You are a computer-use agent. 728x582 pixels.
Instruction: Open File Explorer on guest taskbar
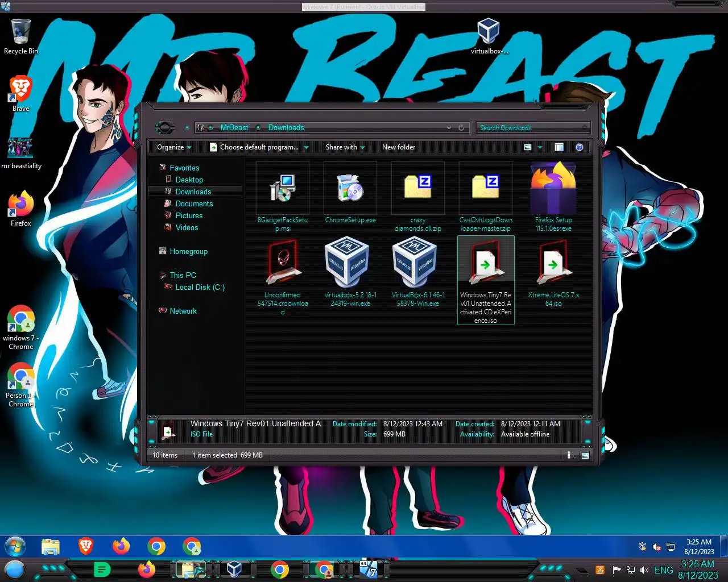point(51,547)
